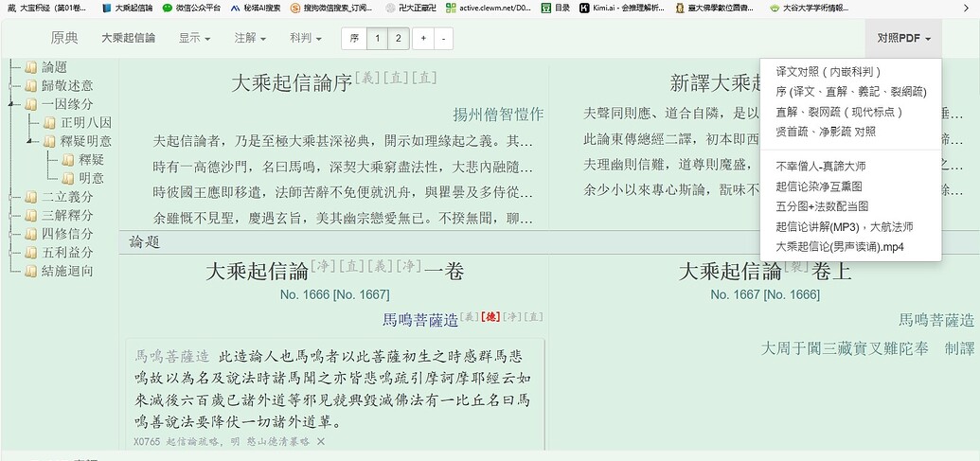
Task: Click the 原典 brand link
Action: point(64,38)
